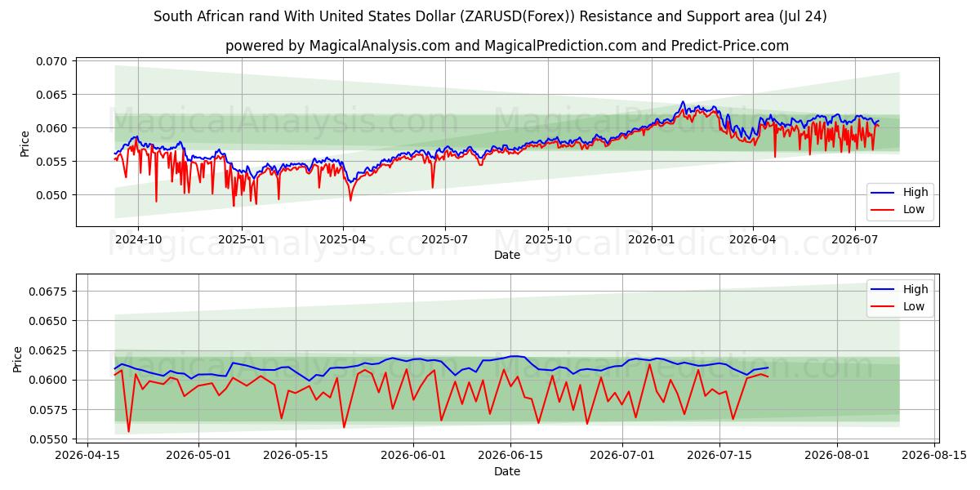Click the 0.0675 tick label in the bottom chart
980x490 pixels.
(x=50, y=292)
